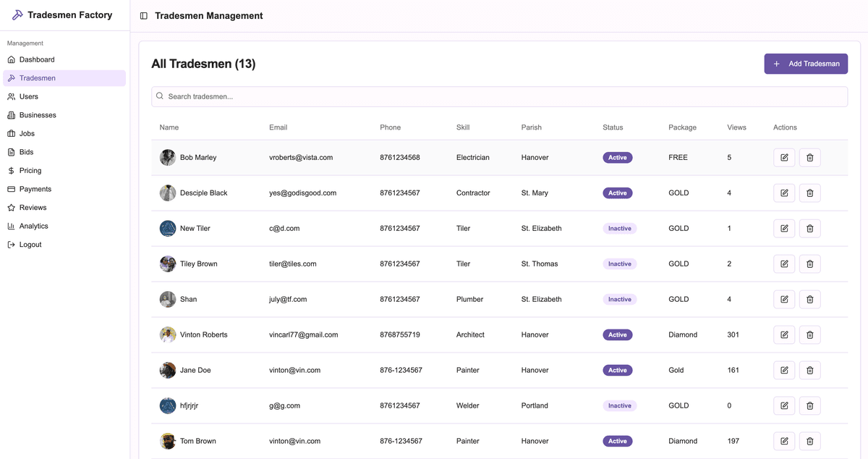The image size is (868, 459).
Task: Navigate to Jobs
Action: (x=64, y=133)
